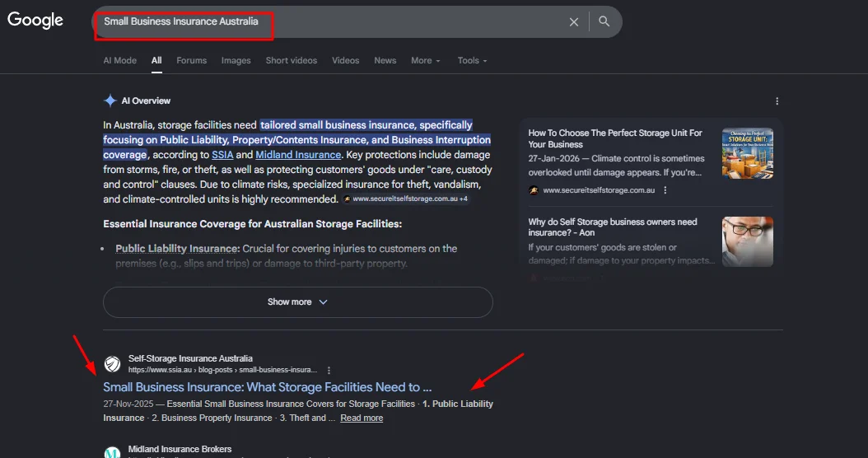Screen dimensions: 868x458
Task: Open the SSIA link in AI Overview
Action: pos(222,155)
